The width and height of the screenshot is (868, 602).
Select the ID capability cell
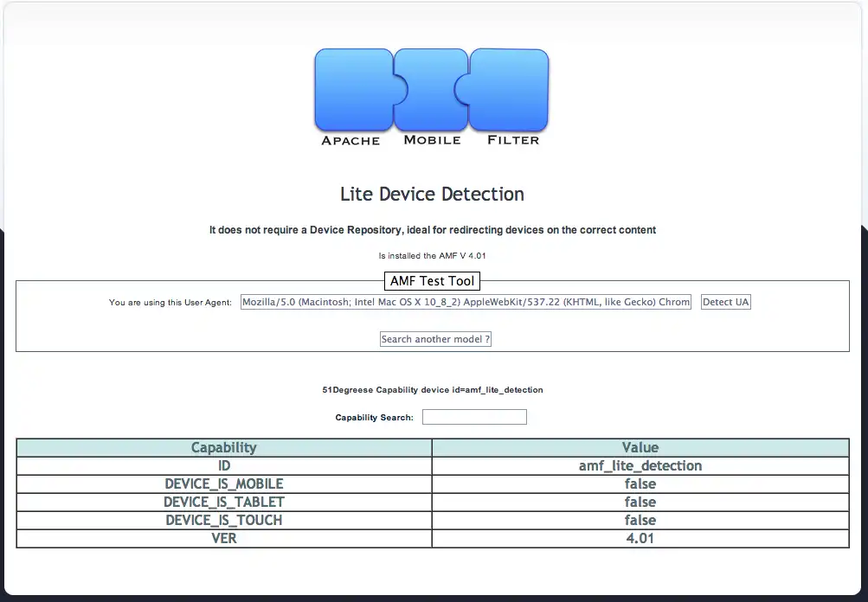pos(224,466)
